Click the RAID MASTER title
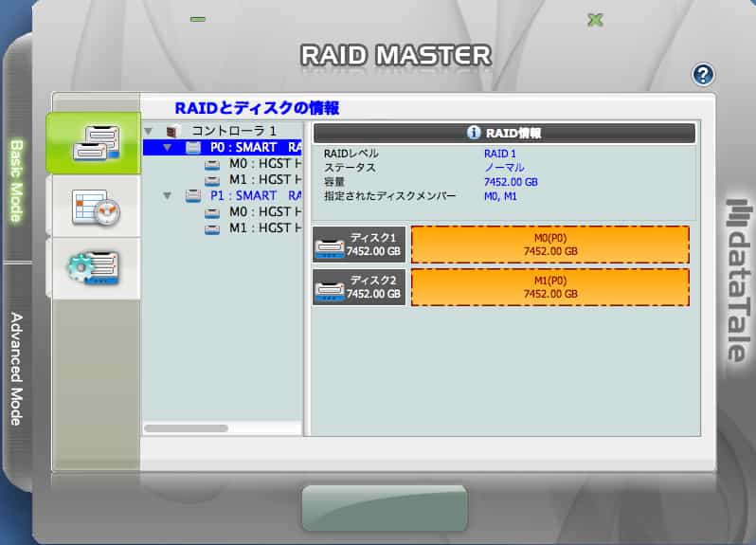The width and height of the screenshot is (756, 545). click(x=396, y=55)
